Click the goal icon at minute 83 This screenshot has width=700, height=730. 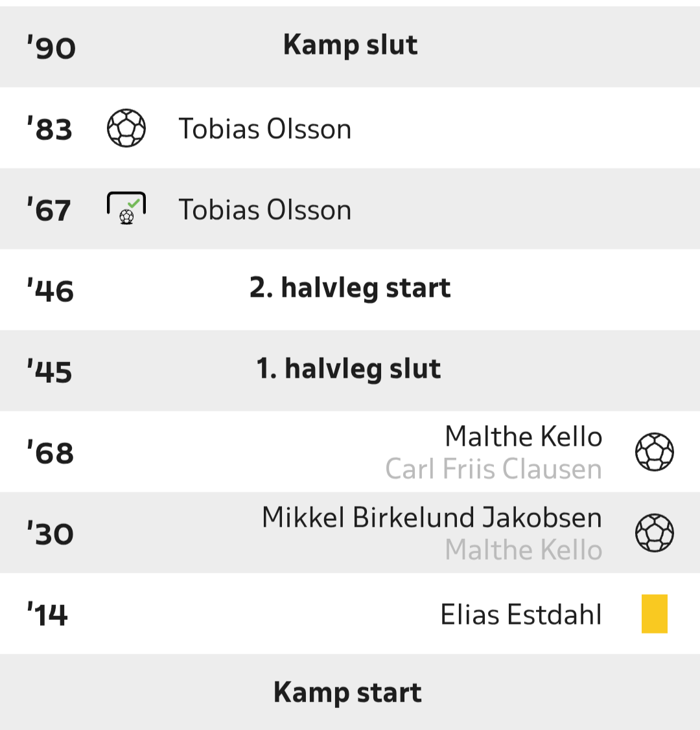tap(126, 128)
